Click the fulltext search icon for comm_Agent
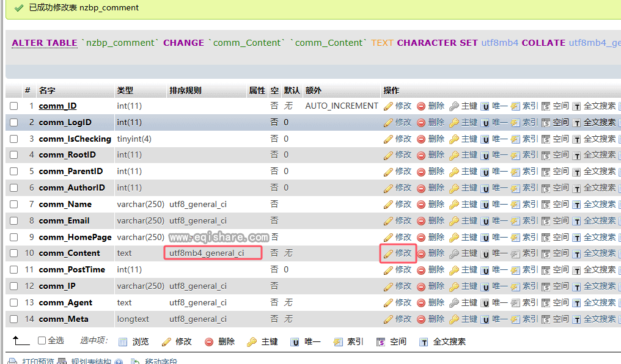 pos(576,303)
